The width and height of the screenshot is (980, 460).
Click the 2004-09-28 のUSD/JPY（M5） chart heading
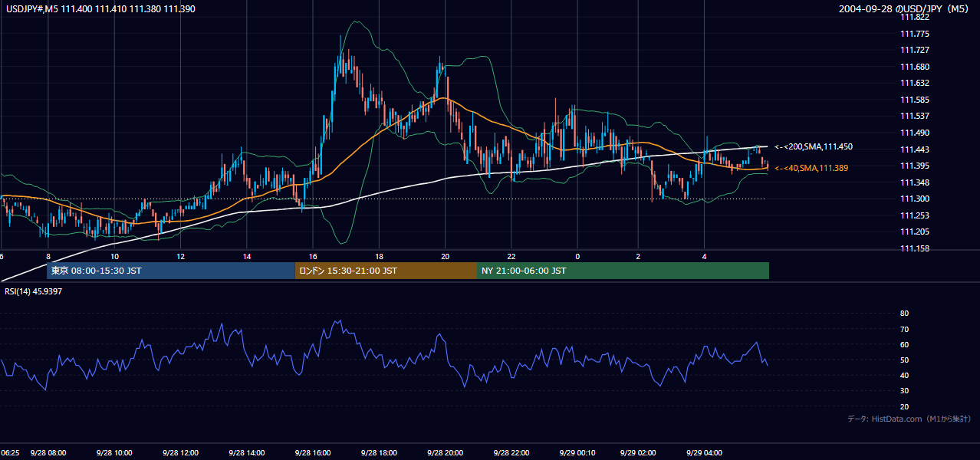pos(905,8)
